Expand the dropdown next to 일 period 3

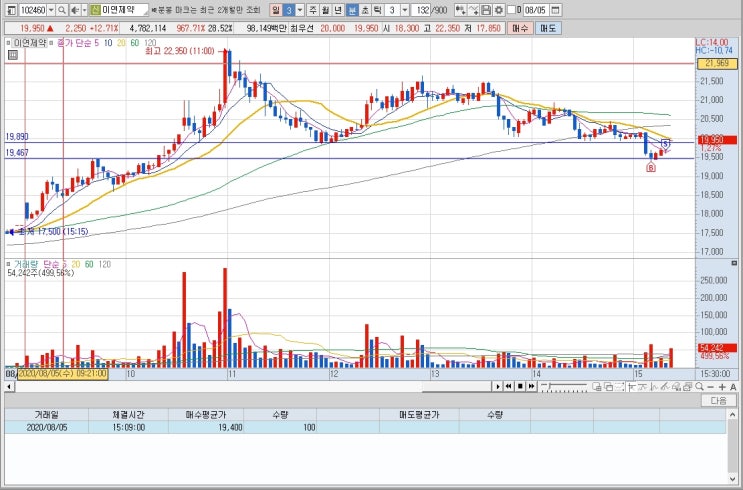click(299, 10)
